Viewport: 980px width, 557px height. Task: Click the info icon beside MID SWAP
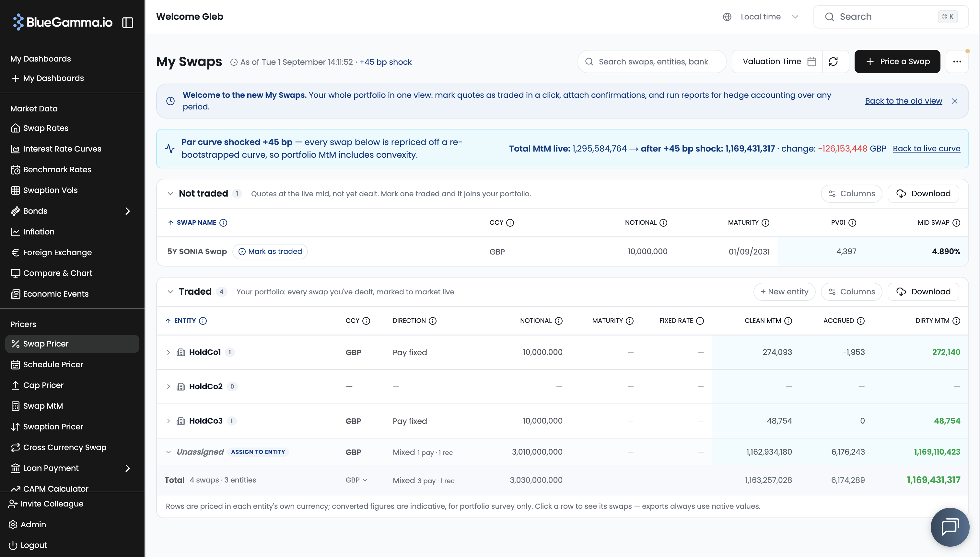[956, 223]
